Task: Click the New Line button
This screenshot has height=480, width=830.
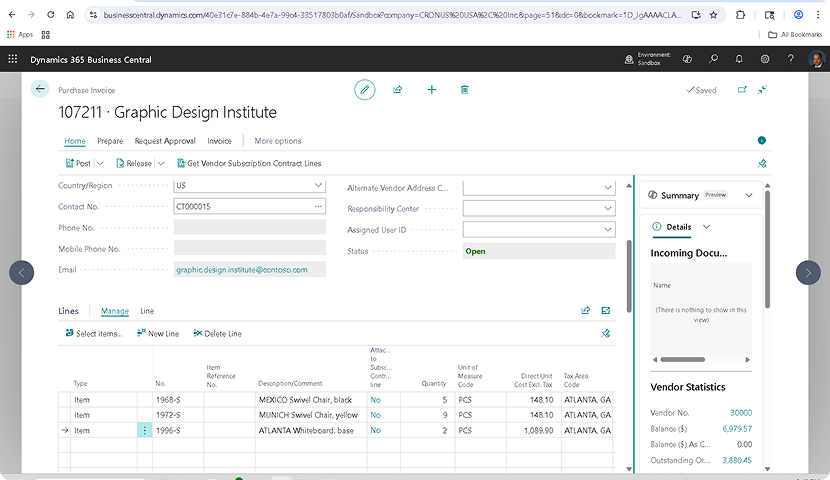Action: 156,333
